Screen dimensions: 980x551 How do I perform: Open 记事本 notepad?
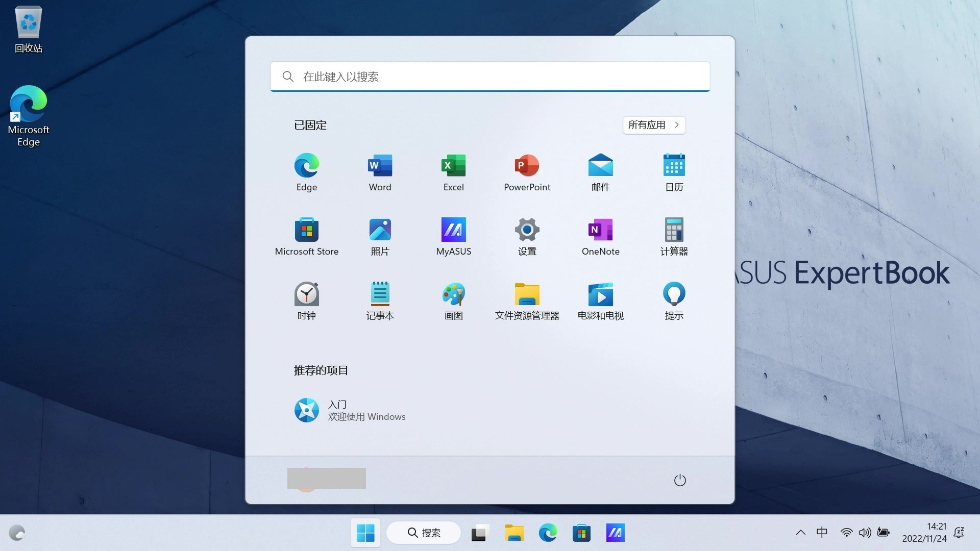pyautogui.click(x=380, y=301)
